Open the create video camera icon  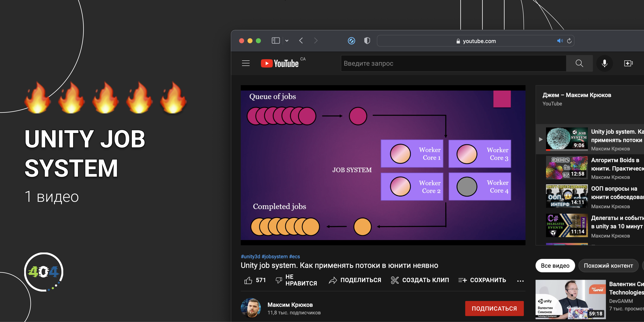click(628, 63)
